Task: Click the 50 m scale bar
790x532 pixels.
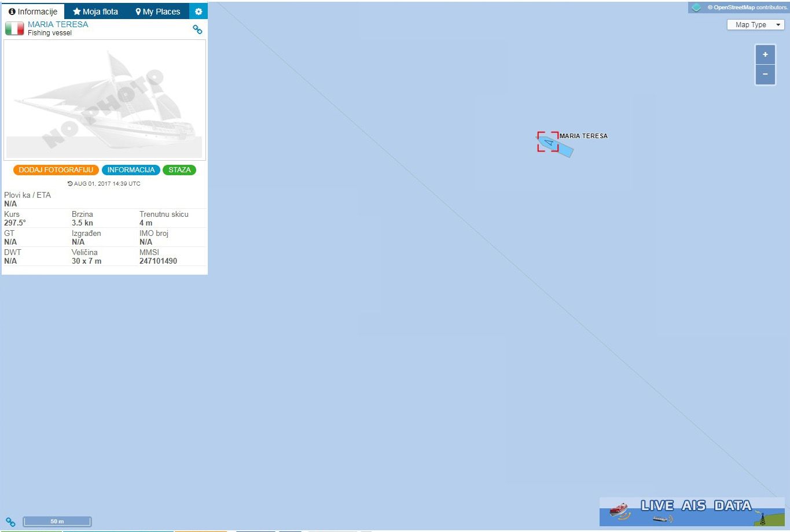Action: coord(57,522)
